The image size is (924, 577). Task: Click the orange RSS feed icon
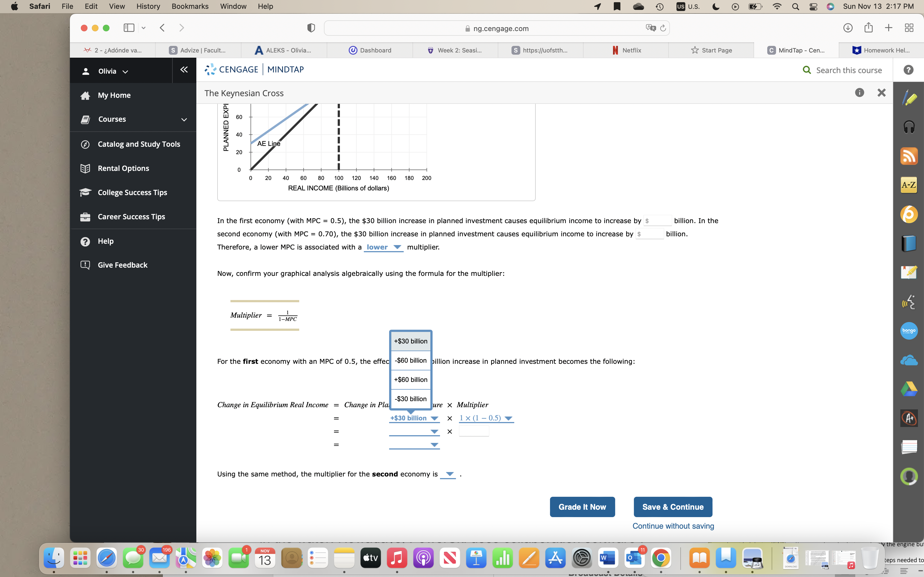(x=909, y=156)
